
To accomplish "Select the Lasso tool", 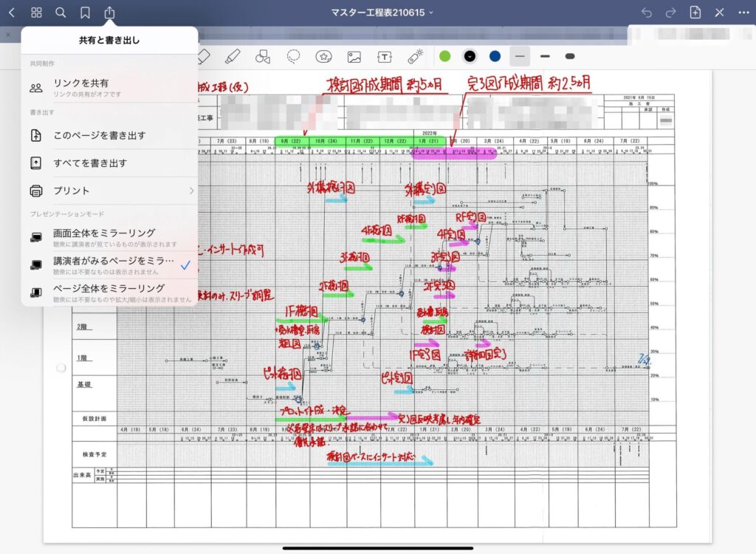I will click(x=294, y=56).
